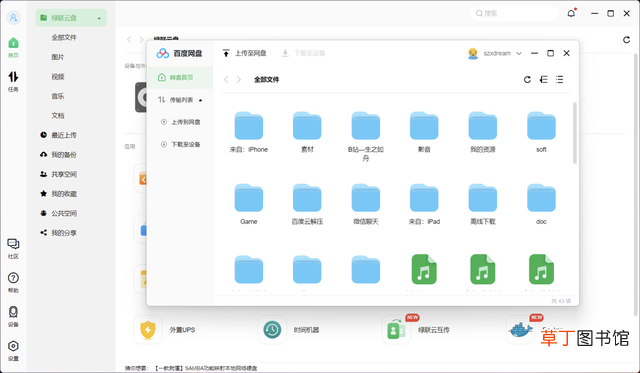
Task: Open the 时间机器 time machine app
Action: coord(272,329)
